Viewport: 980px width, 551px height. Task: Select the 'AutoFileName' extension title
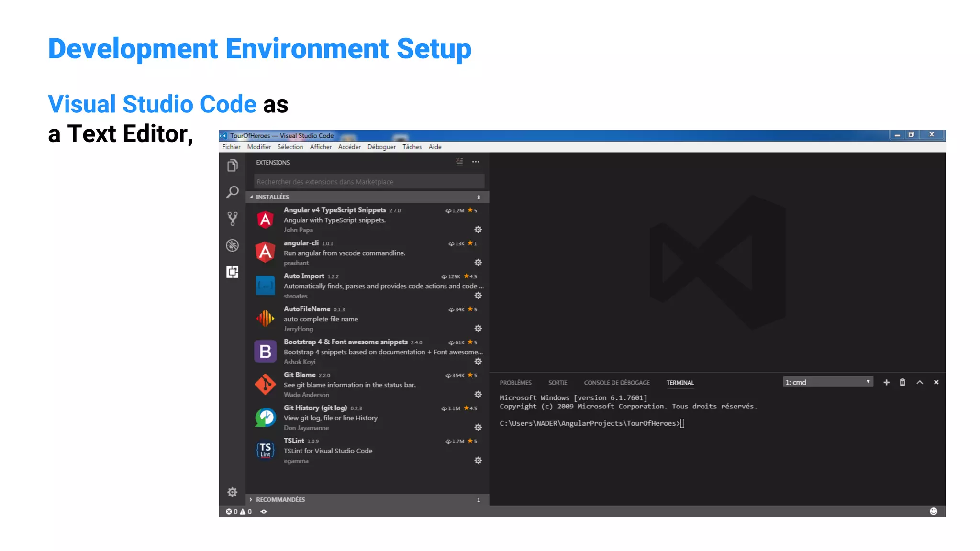[307, 309]
